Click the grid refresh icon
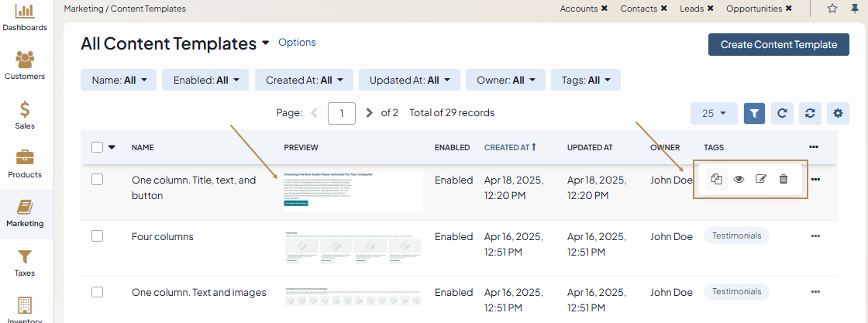The width and height of the screenshot is (868, 323). coord(782,113)
